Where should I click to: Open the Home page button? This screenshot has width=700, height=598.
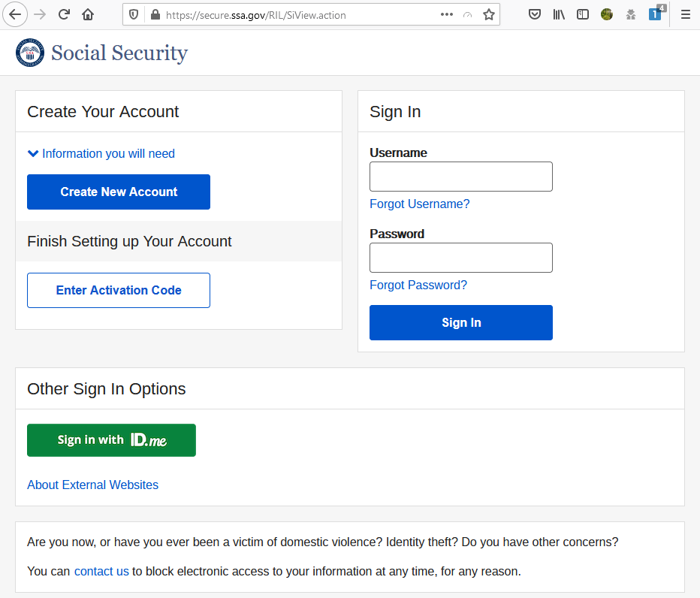(x=87, y=14)
